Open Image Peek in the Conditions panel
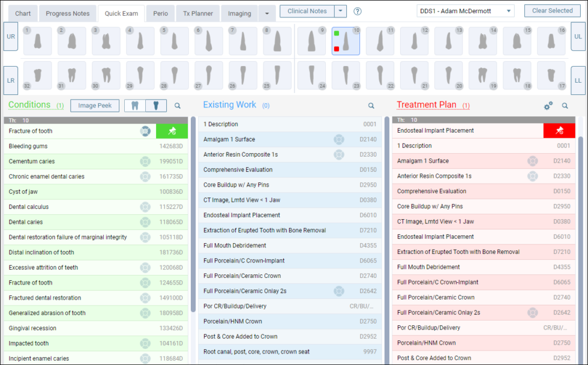The image size is (588, 365). 94,105
